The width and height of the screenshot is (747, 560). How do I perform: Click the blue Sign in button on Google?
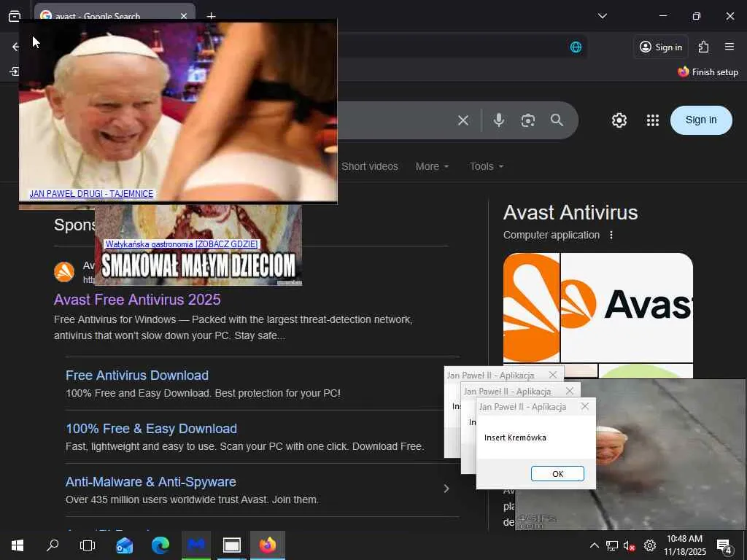pos(701,120)
